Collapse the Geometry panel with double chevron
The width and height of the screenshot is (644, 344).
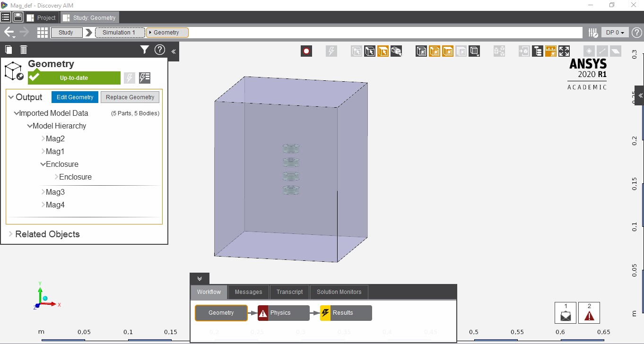pos(174,52)
